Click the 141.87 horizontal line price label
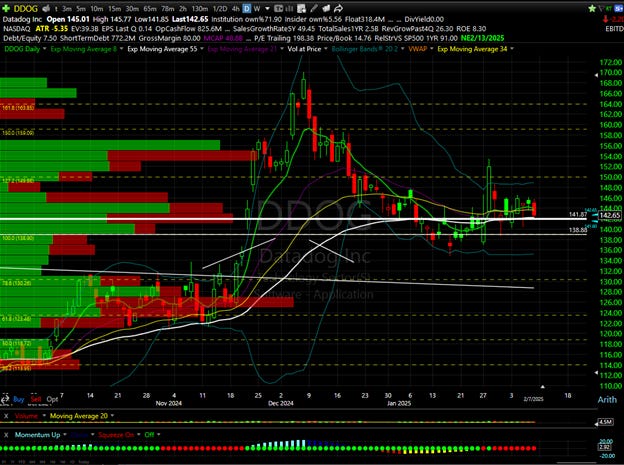 578,215
